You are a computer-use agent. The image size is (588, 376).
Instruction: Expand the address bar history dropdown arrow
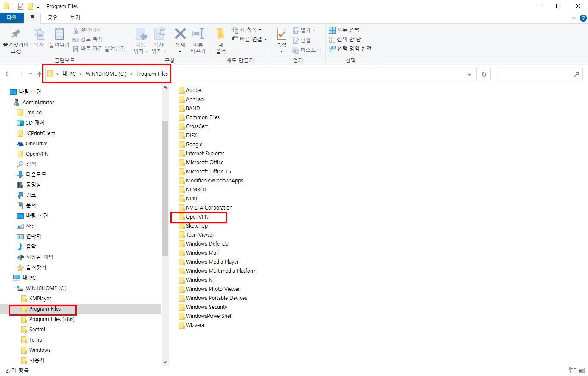(x=469, y=74)
